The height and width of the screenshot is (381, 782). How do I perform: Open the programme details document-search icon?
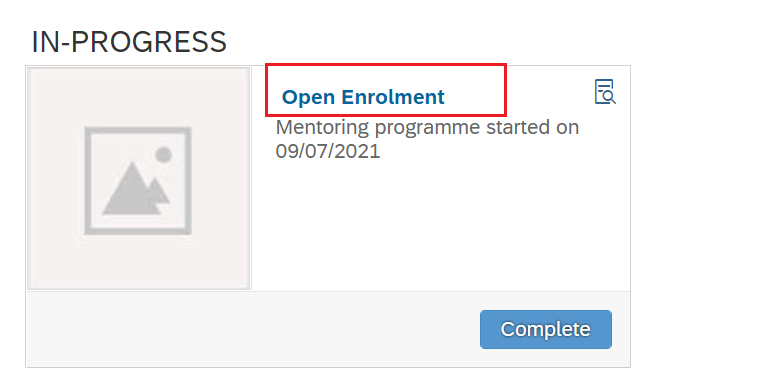[605, 92]
